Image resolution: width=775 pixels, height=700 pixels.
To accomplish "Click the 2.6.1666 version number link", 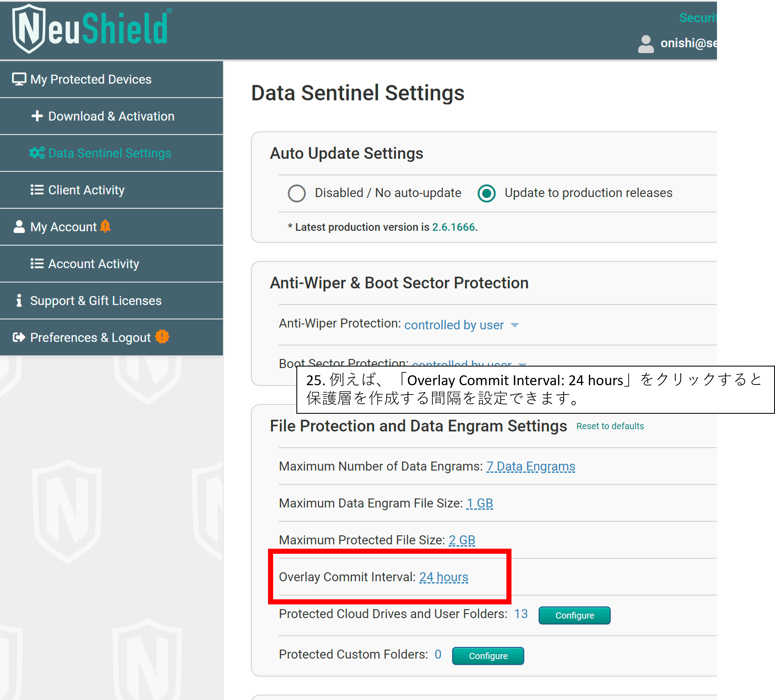I will (453, 227).
